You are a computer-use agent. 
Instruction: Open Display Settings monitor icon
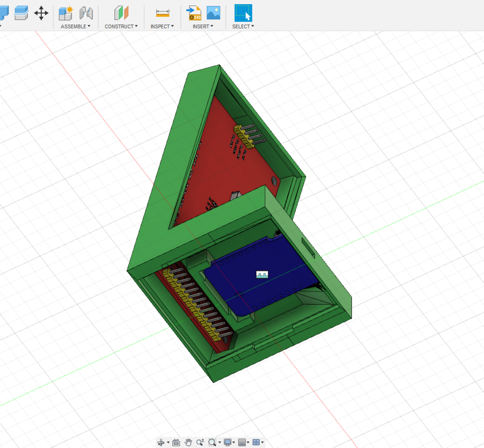[x=228, y=442]
